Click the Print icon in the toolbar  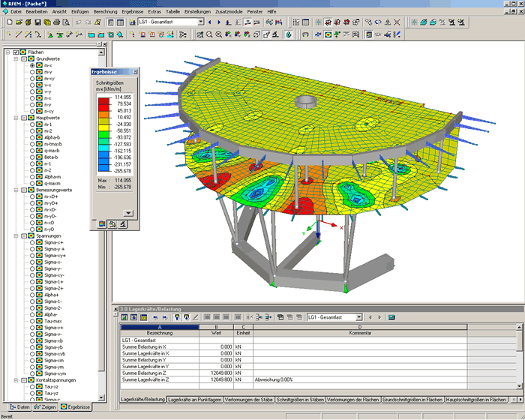[56, 22]
